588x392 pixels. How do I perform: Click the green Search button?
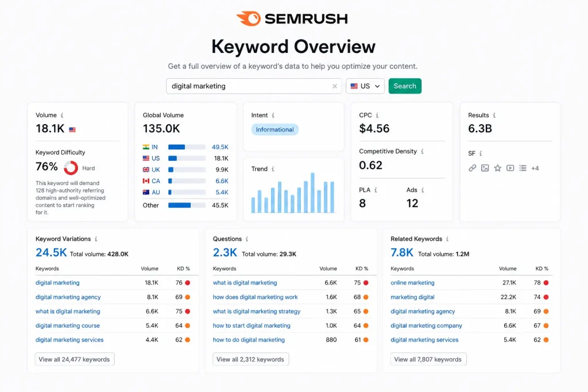405,86
